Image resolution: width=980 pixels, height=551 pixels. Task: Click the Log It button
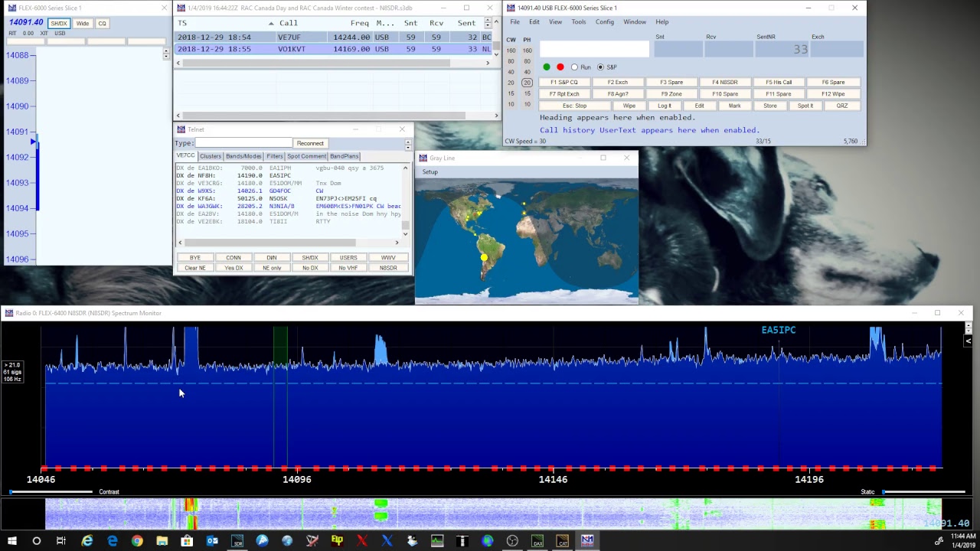tap(665, 106)
